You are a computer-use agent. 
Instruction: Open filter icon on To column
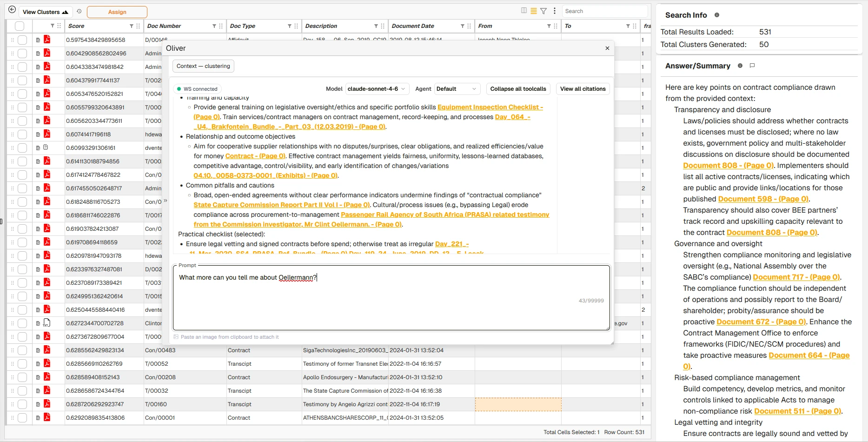[x=628, y=26]
